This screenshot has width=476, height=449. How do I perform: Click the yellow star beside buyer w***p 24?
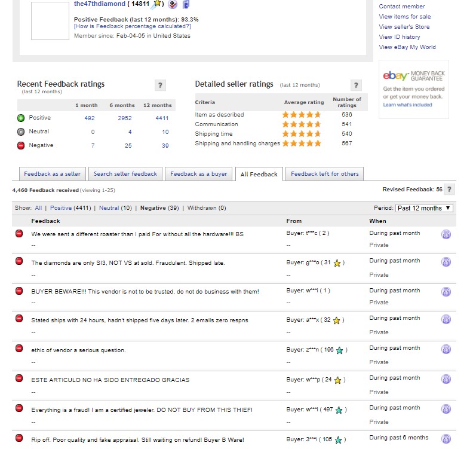(x=337, y=380)
